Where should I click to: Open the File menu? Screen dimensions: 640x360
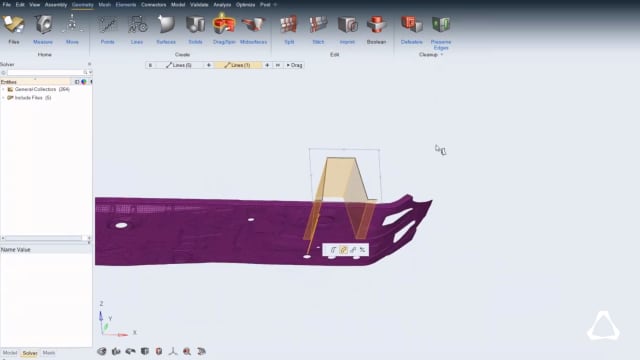[7, 5]
